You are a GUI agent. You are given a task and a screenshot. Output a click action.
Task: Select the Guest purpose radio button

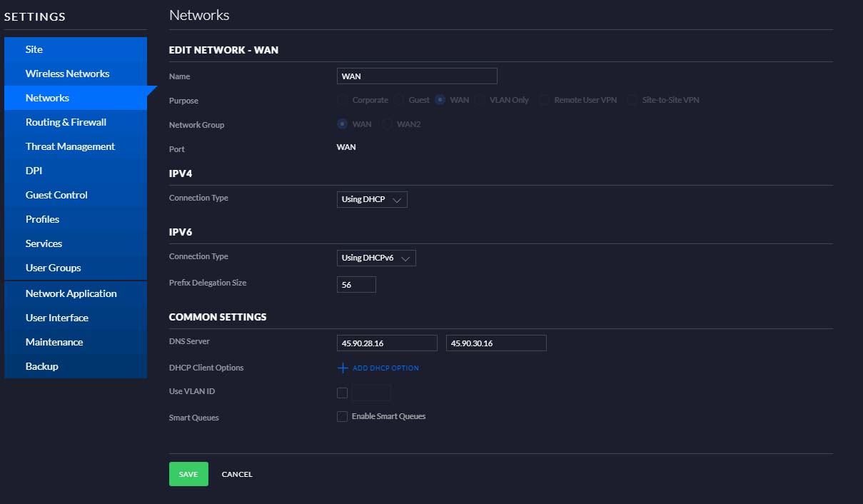[x=399, y=100]
